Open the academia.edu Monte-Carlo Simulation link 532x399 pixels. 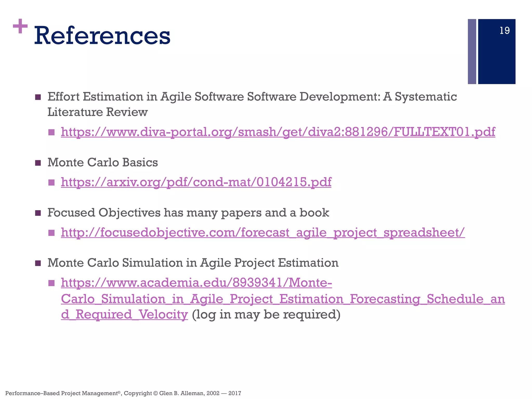tap(283, 298)
